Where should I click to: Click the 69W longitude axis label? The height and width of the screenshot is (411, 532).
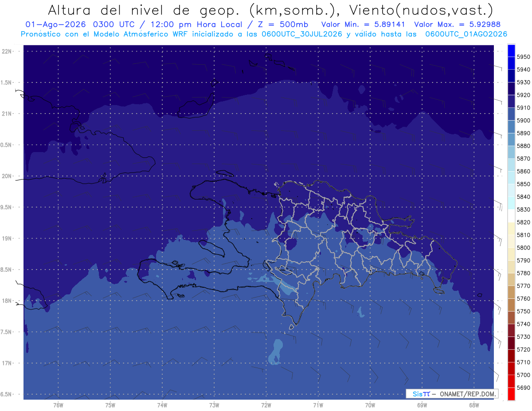pos(422,405)
